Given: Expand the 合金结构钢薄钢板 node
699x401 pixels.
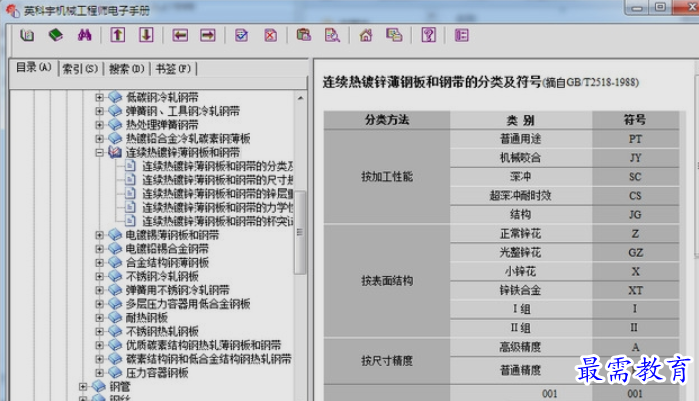Looking at the screenshot, I should click(99, 262).
